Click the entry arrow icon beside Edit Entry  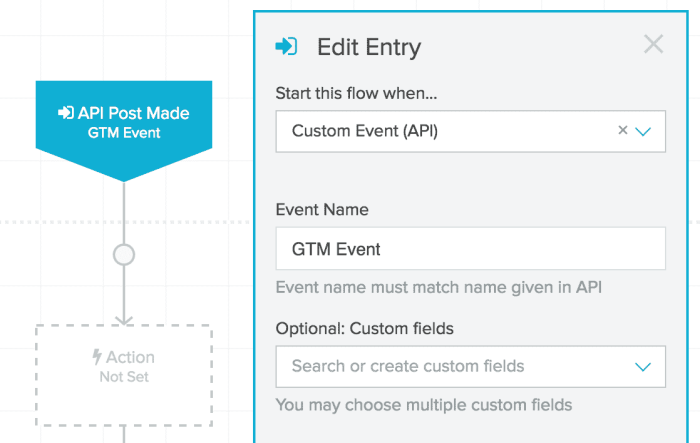click(x=287, y=46)
